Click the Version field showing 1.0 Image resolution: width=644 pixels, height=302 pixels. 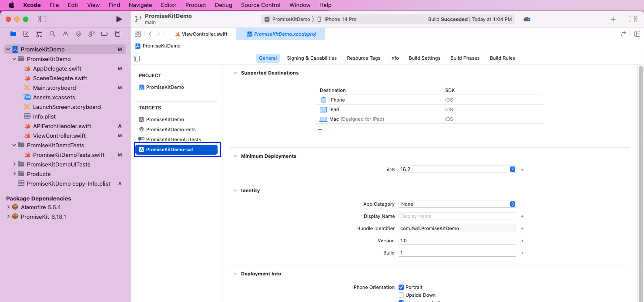[457, 241]
